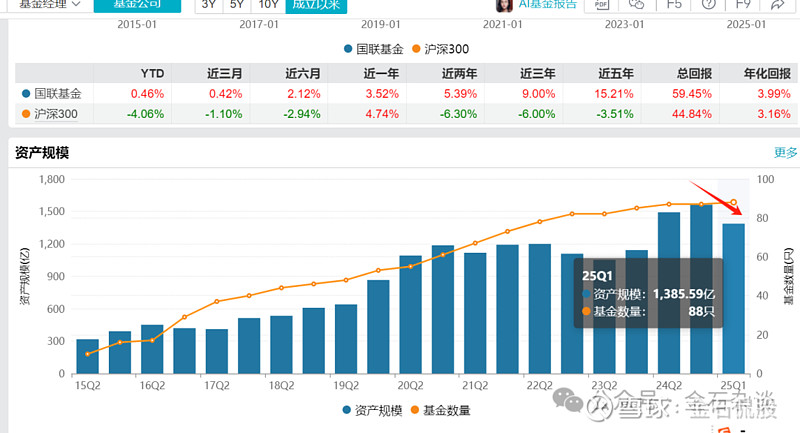Image resolution: width=800 pixels, height=433 pixels.
Task: Open the help question-mark icon
Action: coord(708,4)
